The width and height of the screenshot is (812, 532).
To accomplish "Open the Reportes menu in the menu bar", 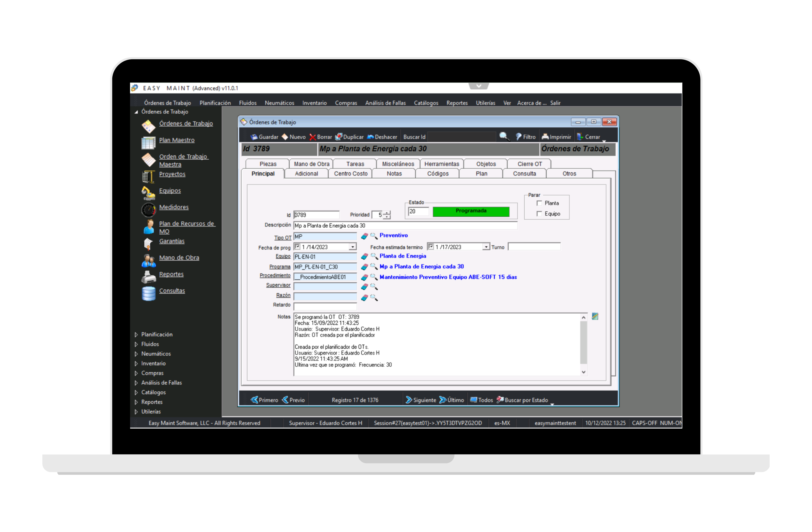I will [x=457, y=103].
